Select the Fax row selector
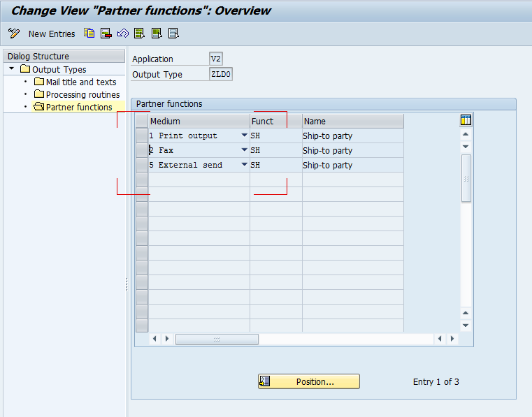532x417 pixels. click(x=142, y=150)
